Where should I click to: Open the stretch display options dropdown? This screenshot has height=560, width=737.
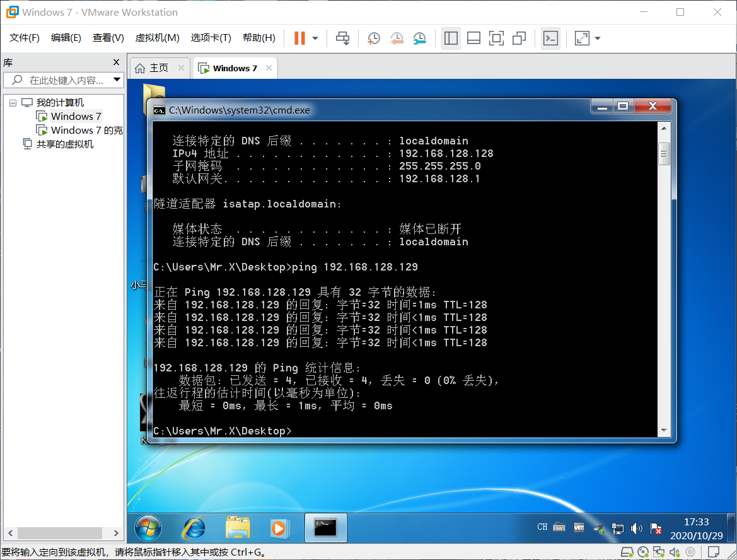point(598,38)
